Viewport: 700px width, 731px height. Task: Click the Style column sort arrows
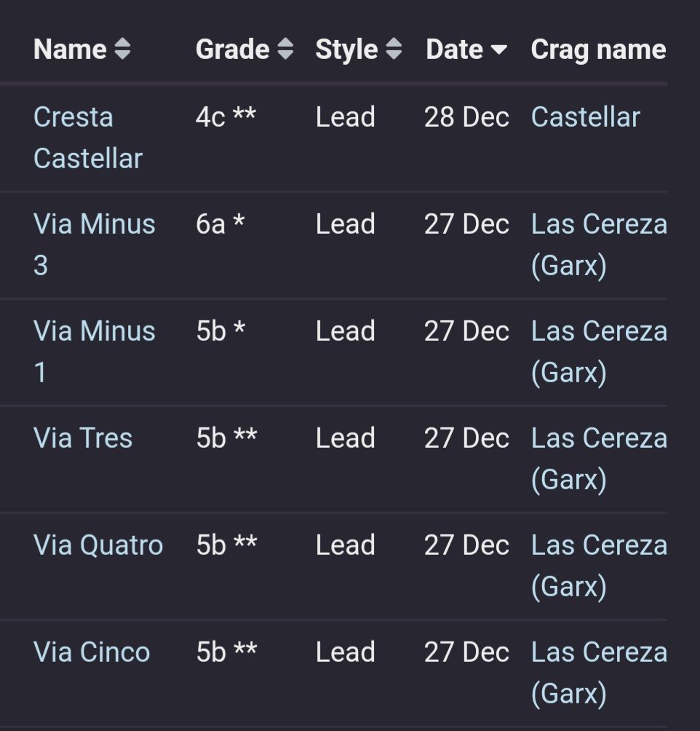(394, 50)
